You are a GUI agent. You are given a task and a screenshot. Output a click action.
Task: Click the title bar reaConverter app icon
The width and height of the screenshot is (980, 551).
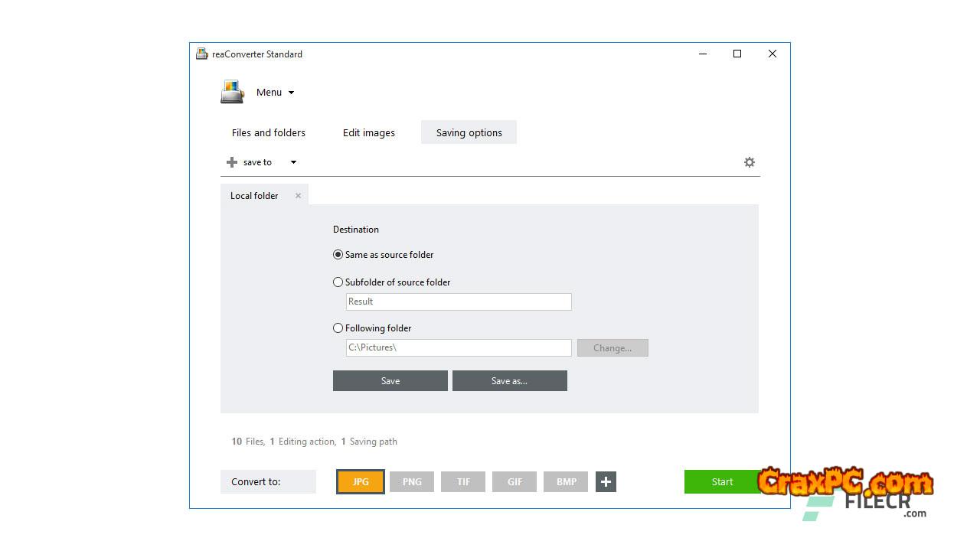[x=202, y=54]
